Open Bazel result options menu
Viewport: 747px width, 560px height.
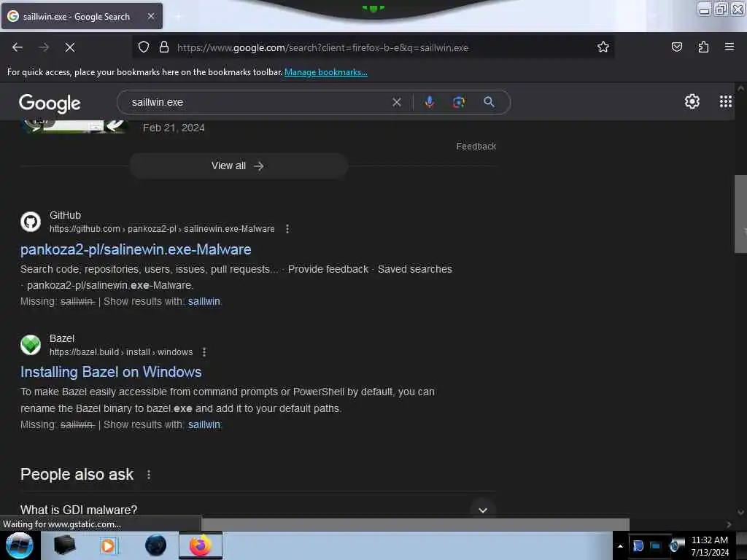tap(204, 352)
